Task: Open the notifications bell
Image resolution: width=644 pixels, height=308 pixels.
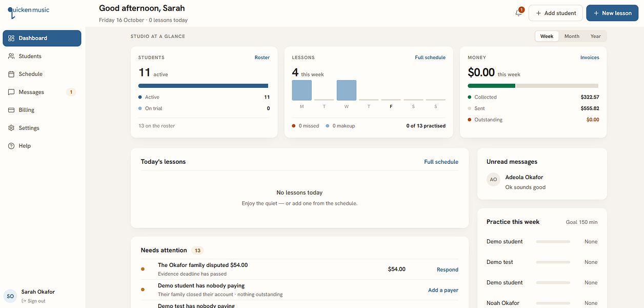Action: pyautogui.click(x=519, y=13)
